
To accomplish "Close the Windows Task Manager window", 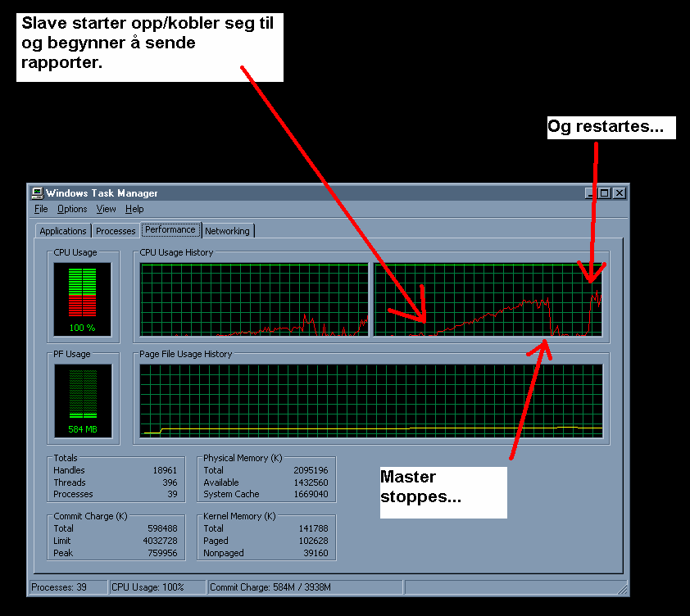I will (x=620, y=193).
